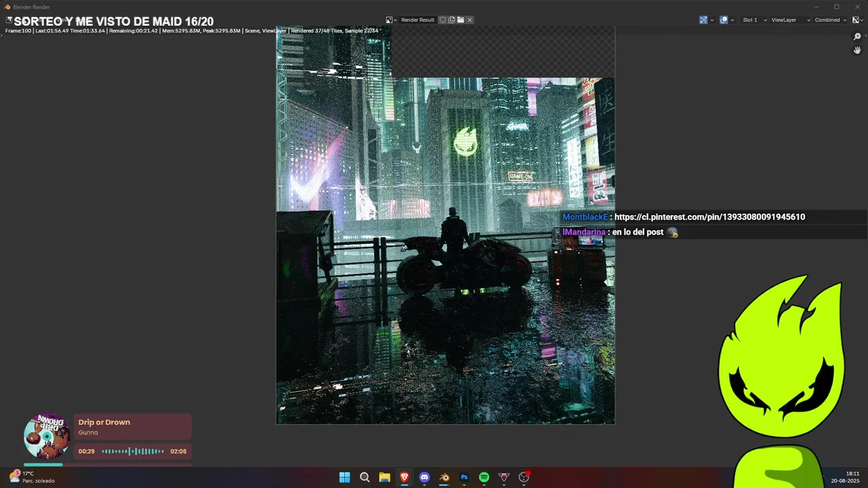The width and height of the screenshot is (868, 488).
Task: Open the 17°C weather widget
Action: tap(32, 477)
